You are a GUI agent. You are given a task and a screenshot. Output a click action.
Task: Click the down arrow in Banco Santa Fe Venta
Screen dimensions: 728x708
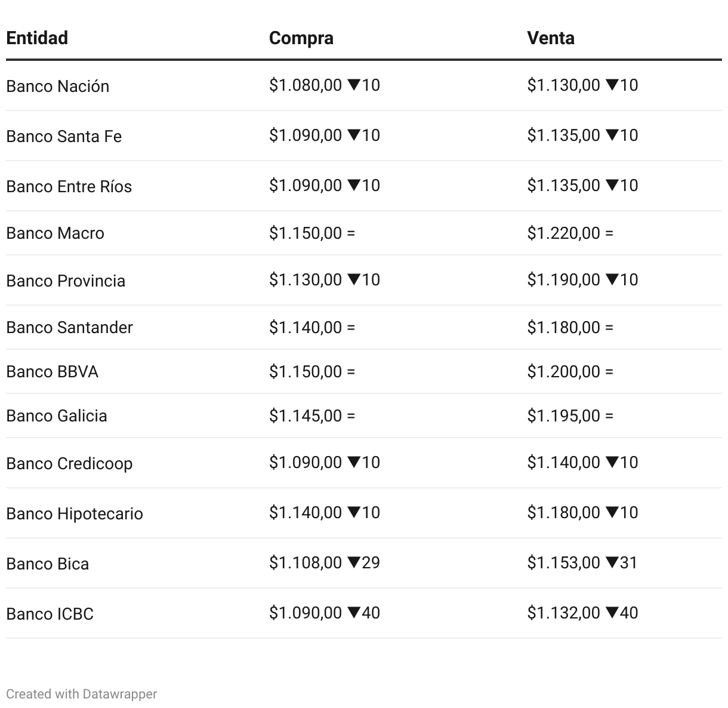coord(612,136)
